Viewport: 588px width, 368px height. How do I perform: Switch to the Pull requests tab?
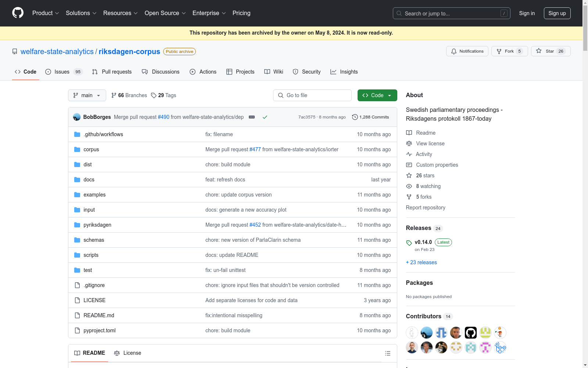[x=112, y=72]
